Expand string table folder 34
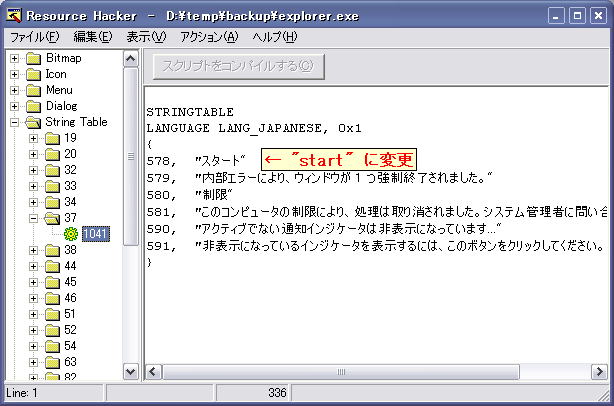 pyautogui.click(x=34, y=202)
